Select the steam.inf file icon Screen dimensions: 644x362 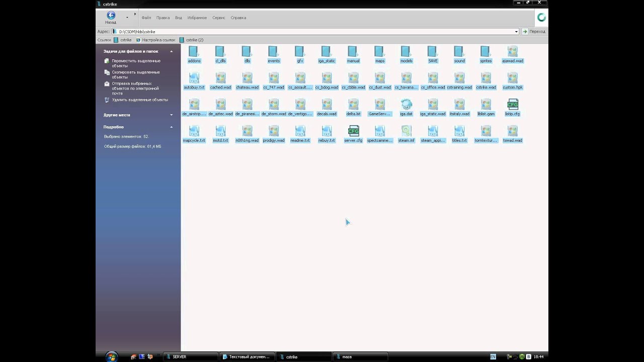pyautogui.click(x=406, y=131)
